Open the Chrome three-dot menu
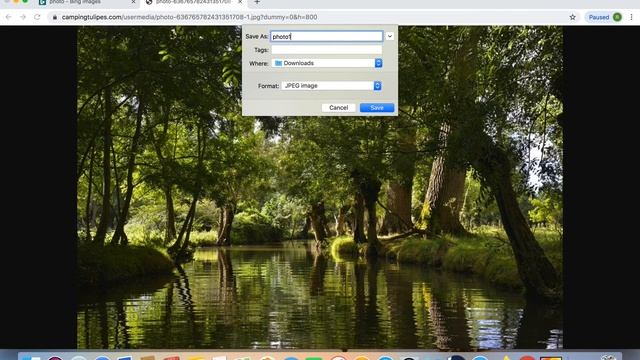 pos(631,17)
